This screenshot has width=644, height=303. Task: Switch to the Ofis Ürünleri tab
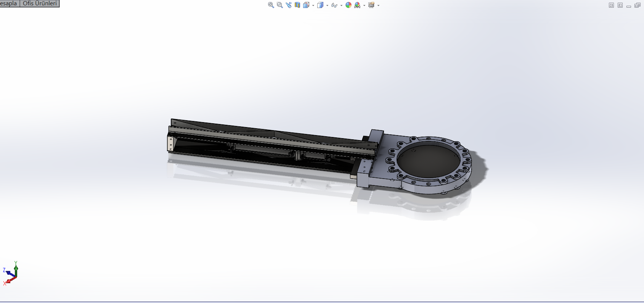(x=40, y=3)
